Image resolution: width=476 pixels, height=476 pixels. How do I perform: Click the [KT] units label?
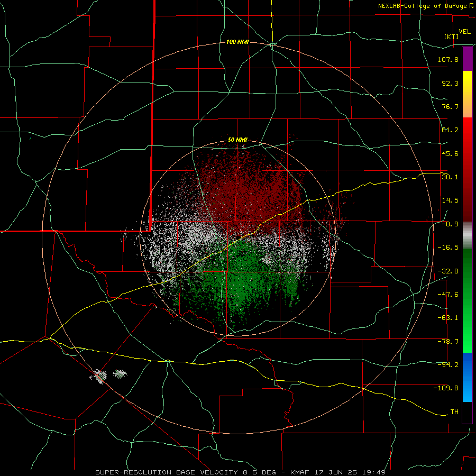click(451, 36)
